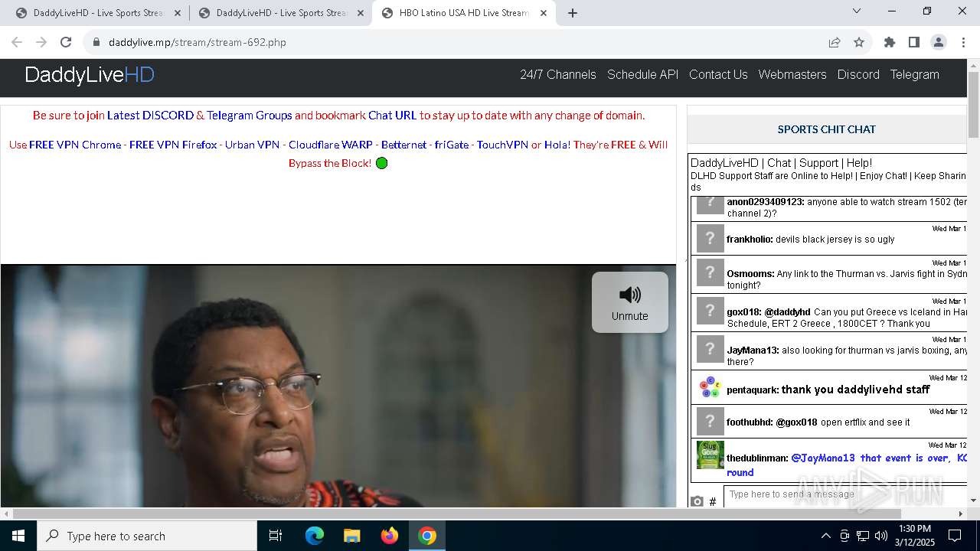The width and height of the screenshot is (980, 551).
Task: Open the Chat URL link
Action: click(x=392, y=116)
